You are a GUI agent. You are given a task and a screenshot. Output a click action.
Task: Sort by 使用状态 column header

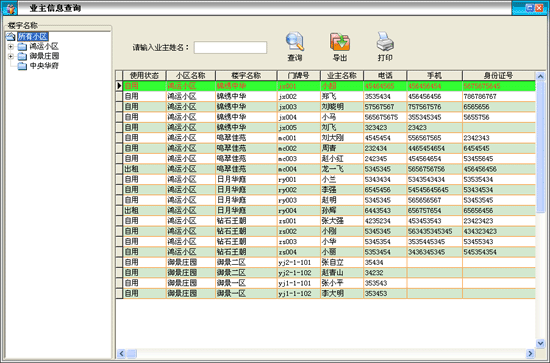click(x=144, y=75)
